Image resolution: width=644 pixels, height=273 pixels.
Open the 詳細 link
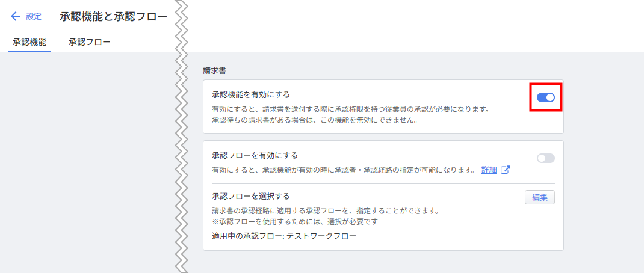(x=489, y=170)
